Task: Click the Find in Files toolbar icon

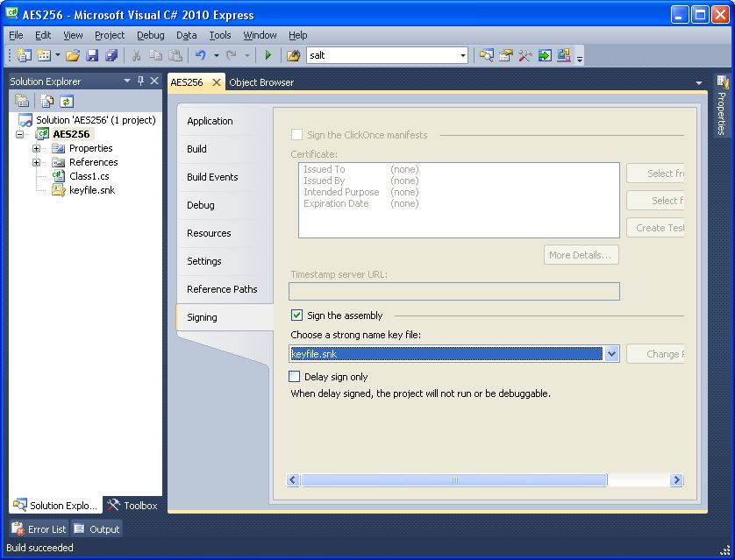Action: click(293, 55)
